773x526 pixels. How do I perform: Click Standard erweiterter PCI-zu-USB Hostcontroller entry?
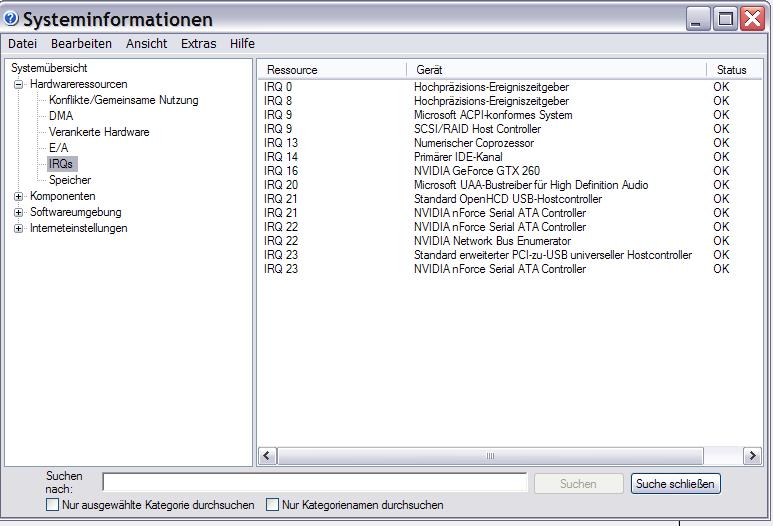tap(553, 255)
